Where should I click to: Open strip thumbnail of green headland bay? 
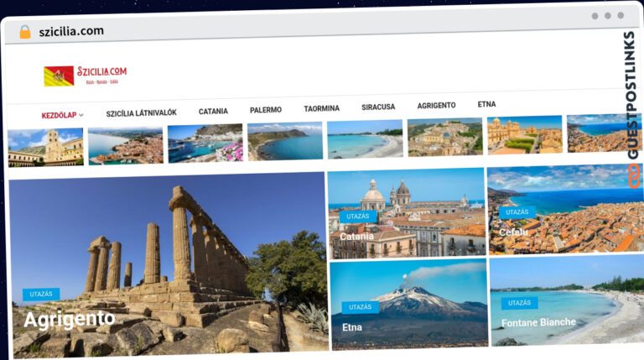285,141
